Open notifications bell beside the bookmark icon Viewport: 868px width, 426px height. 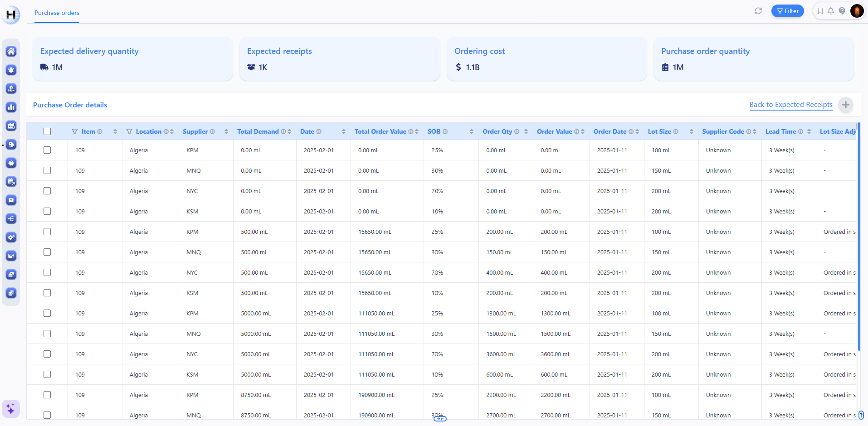[831, 11]
